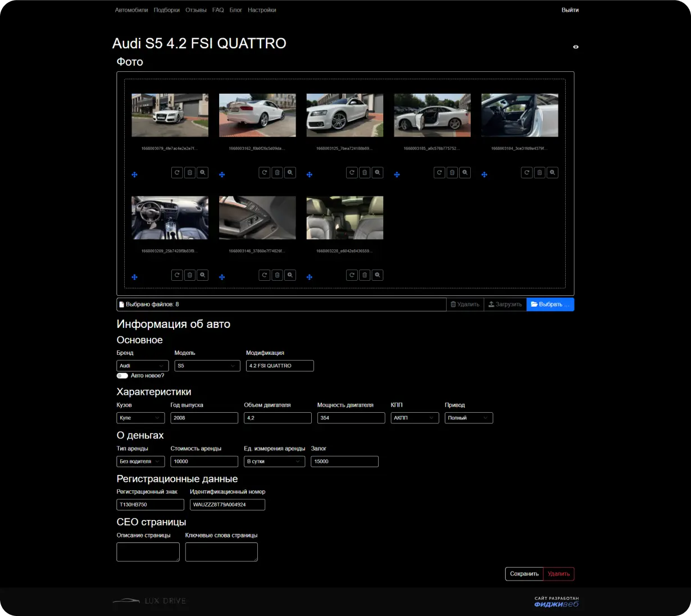Click the Описание страницы text area
The width and height of the screenshot is (691, 616).
(x=148, y=552)
